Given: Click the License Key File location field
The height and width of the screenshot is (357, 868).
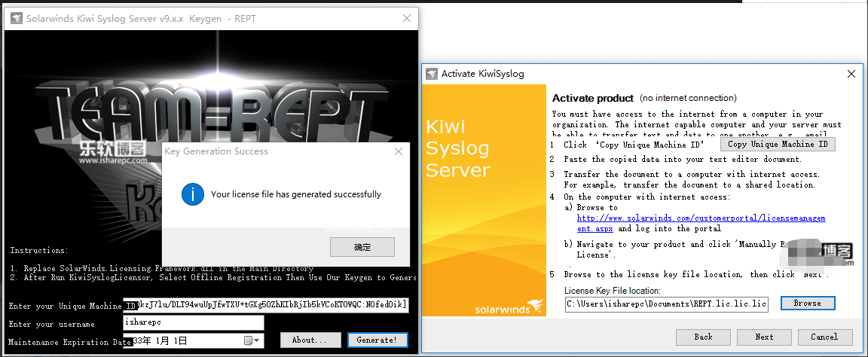Looking at the screenshot, I should pos(667,304).
